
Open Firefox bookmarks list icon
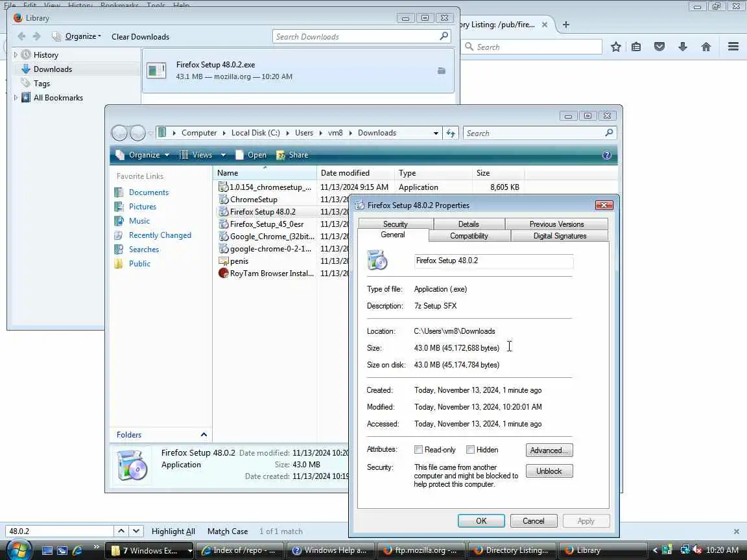coord(636,47)
